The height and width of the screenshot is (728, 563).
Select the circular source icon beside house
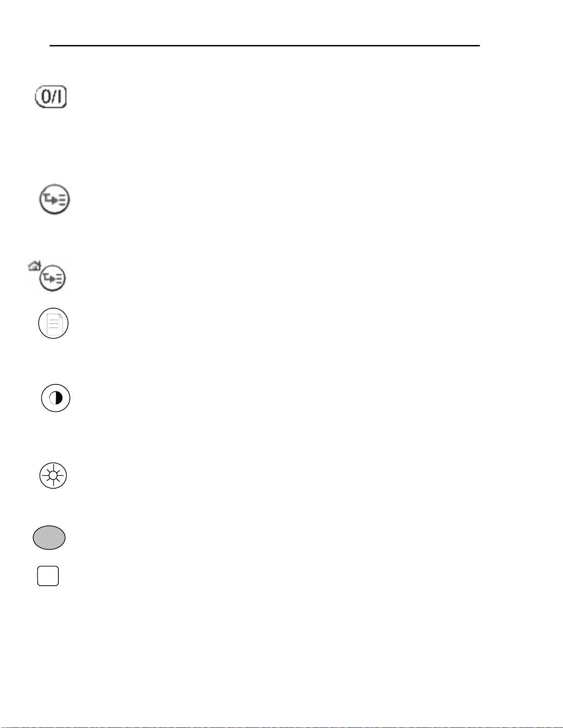[x=53, y=278]
